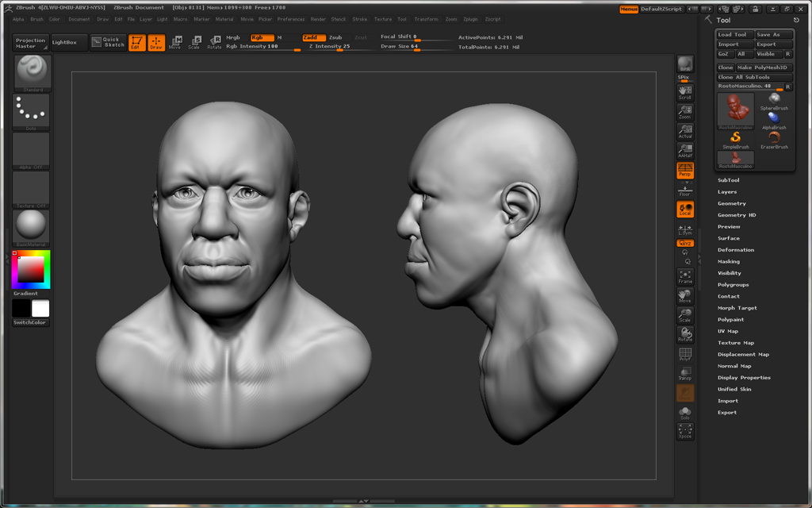
Task: Open the BasicMaterial picker
Action: [31, 228]
